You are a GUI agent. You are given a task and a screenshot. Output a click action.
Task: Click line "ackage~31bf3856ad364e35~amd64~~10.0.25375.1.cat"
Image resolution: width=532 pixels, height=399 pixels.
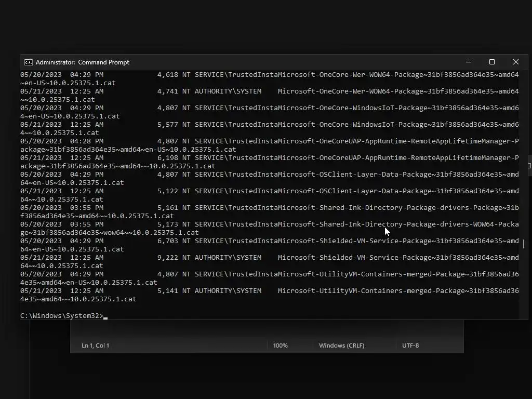click(118, 166)
